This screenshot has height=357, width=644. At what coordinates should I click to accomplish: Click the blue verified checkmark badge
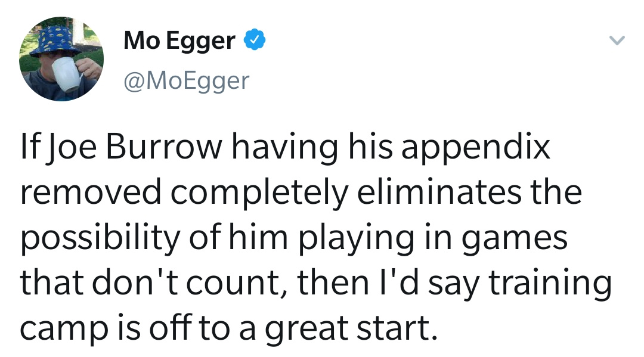click(255, 39)
